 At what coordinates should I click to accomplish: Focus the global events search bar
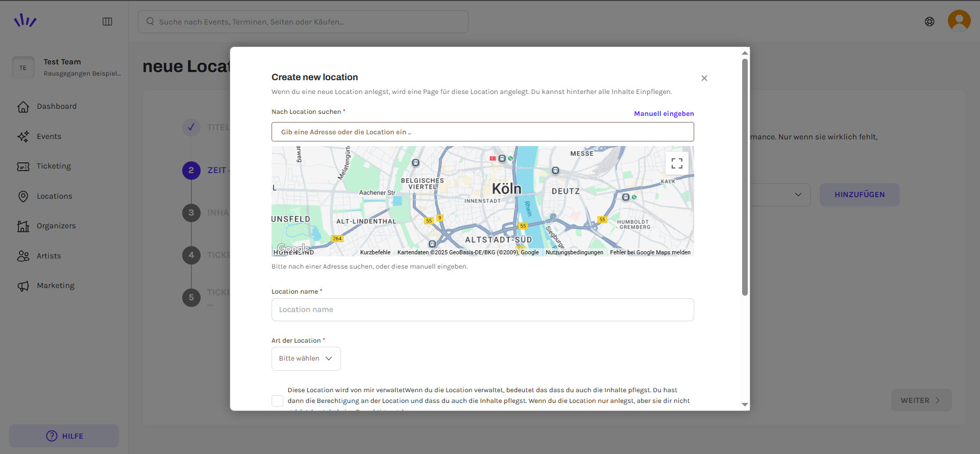[303, 21]
